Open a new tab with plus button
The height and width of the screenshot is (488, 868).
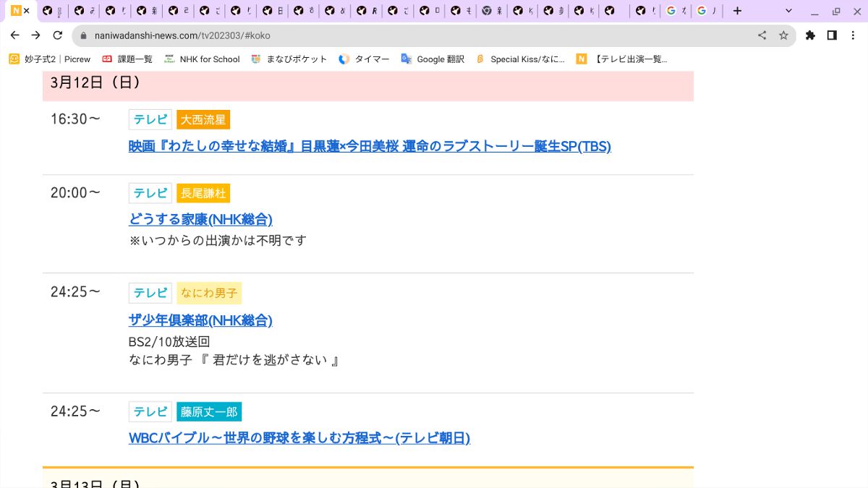[x=737, y=11]
